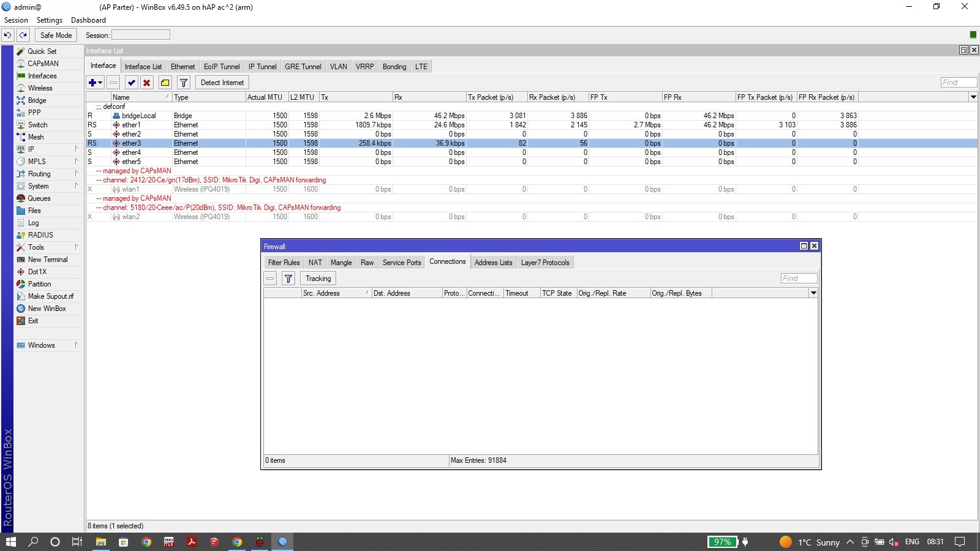Enable the selected interface with the checkmark
This screenshot has width=980, height=551.
coord(131,83)
